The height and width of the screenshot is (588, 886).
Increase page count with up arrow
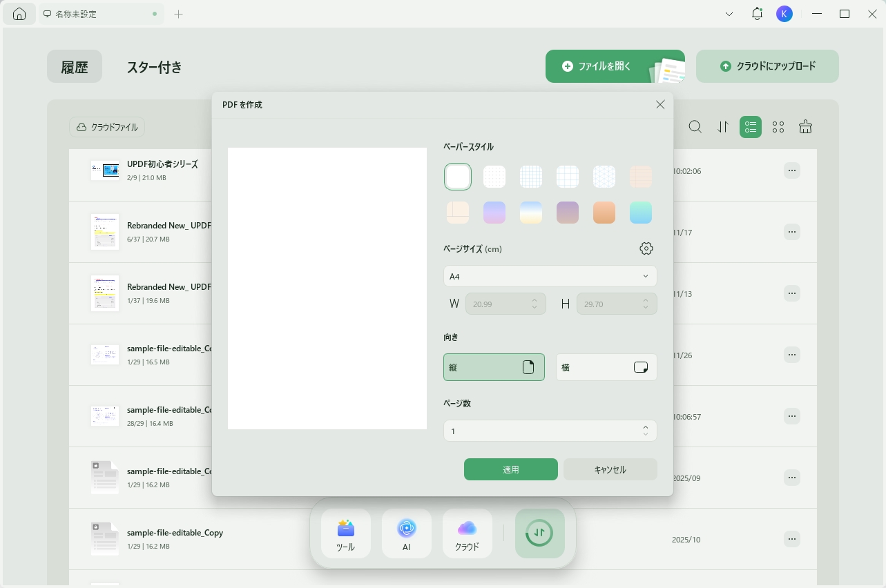[646, 427]
